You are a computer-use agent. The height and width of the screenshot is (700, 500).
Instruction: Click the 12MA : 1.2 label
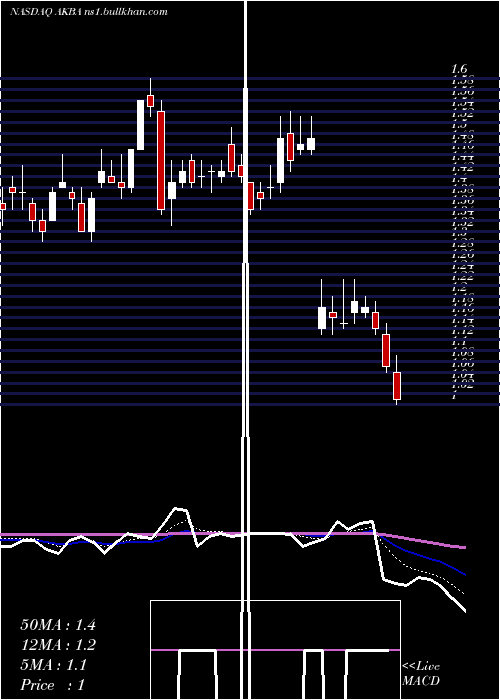(58, 645)
